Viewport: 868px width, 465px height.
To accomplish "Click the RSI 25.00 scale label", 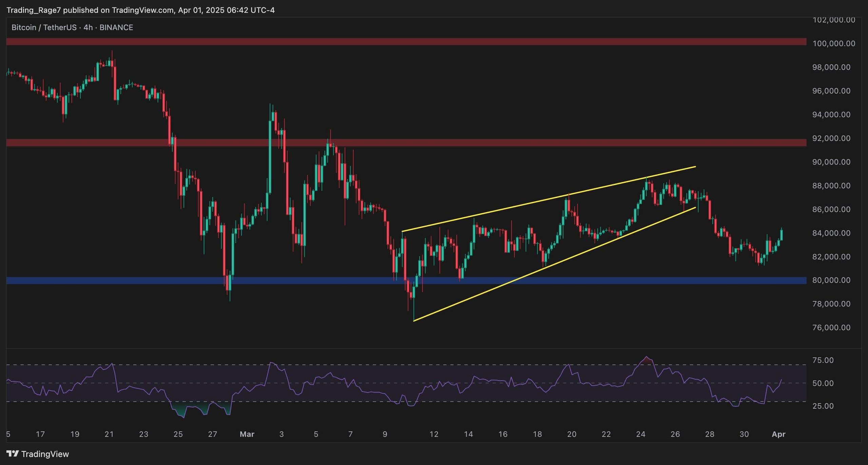I will click(823, 406).
